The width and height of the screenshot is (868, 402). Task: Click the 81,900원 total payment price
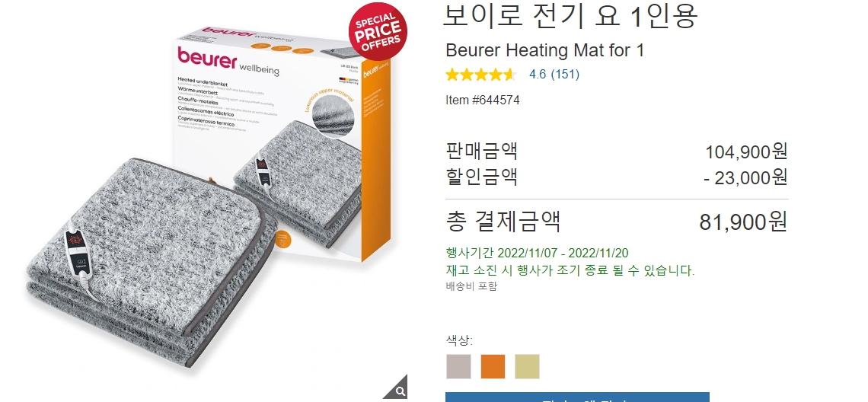pos(743,222)
